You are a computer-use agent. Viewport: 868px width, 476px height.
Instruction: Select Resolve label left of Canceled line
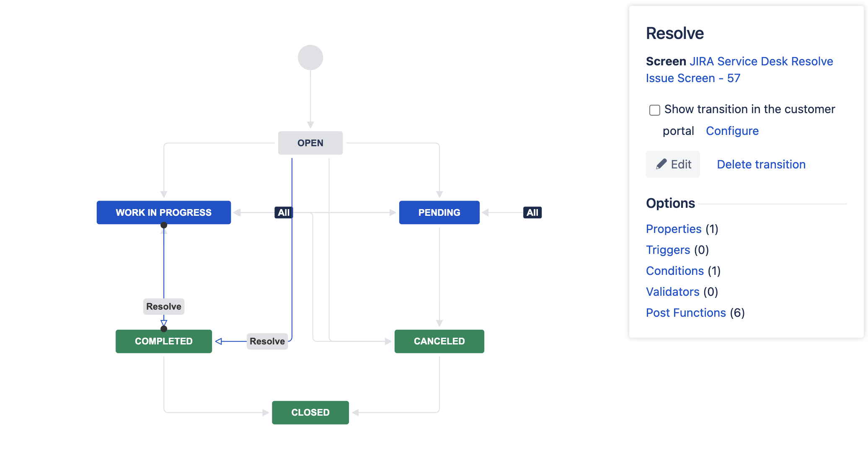[267, 341]
